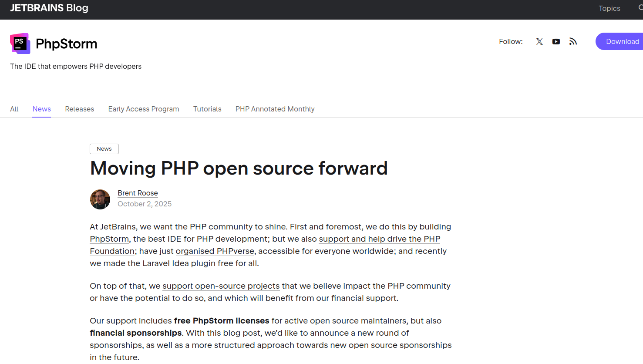643x364 pixels.
Task: Open the Early Access Program tab
Action: 144,109
